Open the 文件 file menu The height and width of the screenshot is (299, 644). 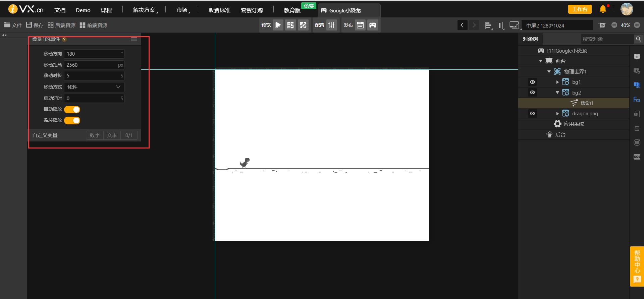[13, 25]
